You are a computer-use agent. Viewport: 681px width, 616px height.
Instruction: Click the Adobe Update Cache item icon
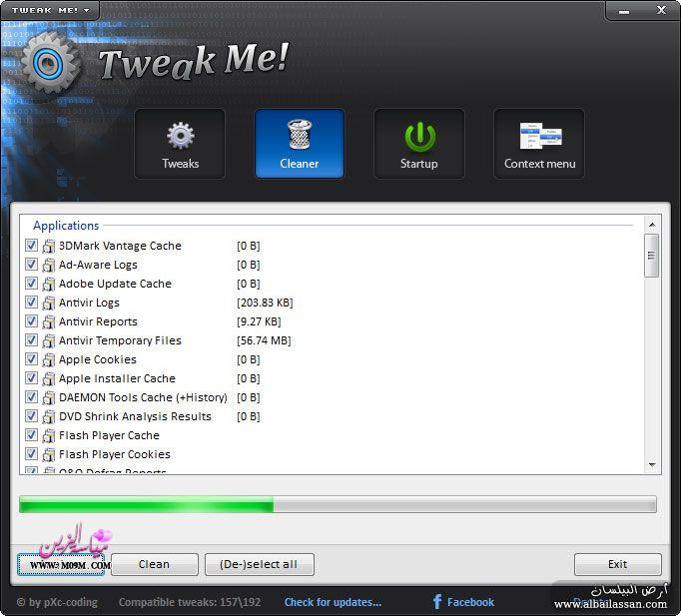(x=49, y=284)
